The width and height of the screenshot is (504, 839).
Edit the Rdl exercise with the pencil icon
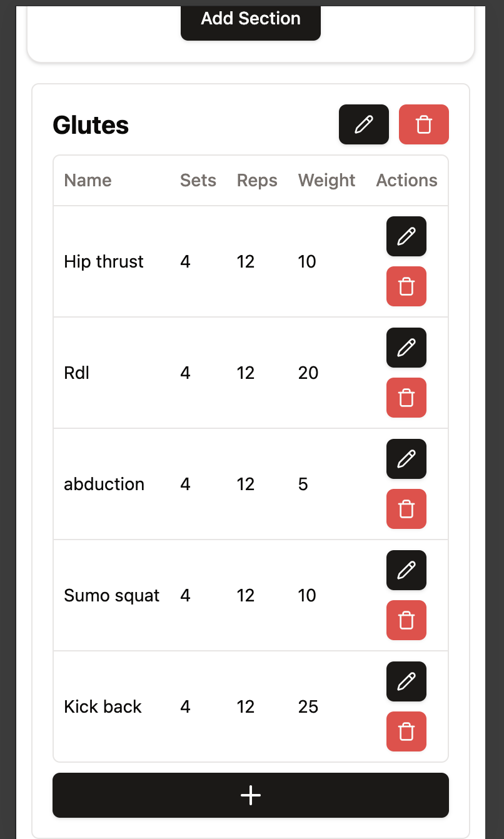[406, 348]
